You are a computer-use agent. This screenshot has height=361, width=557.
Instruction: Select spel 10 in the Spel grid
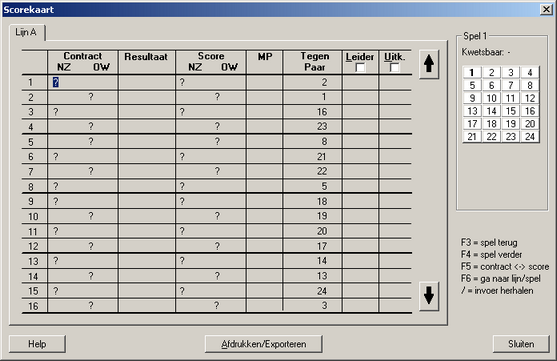pyautogui.click(x=492, y=98)
